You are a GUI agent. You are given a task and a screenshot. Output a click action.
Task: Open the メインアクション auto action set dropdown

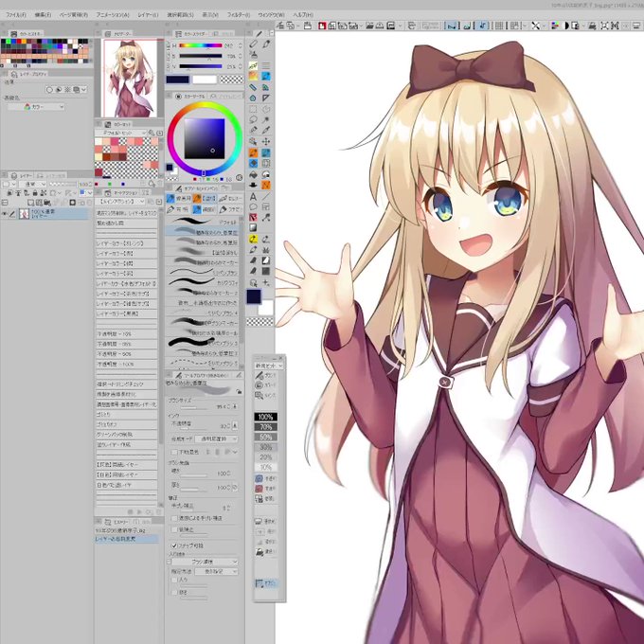pos(120,201)
